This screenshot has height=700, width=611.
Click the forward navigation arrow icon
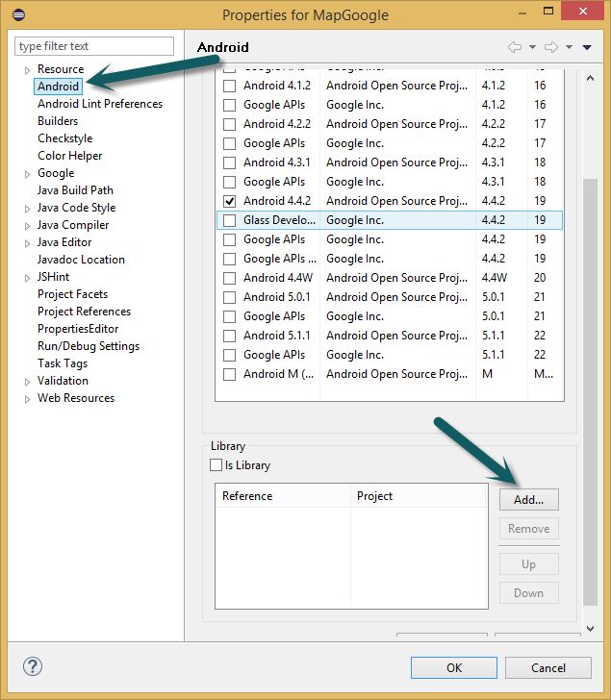(551, 47)
